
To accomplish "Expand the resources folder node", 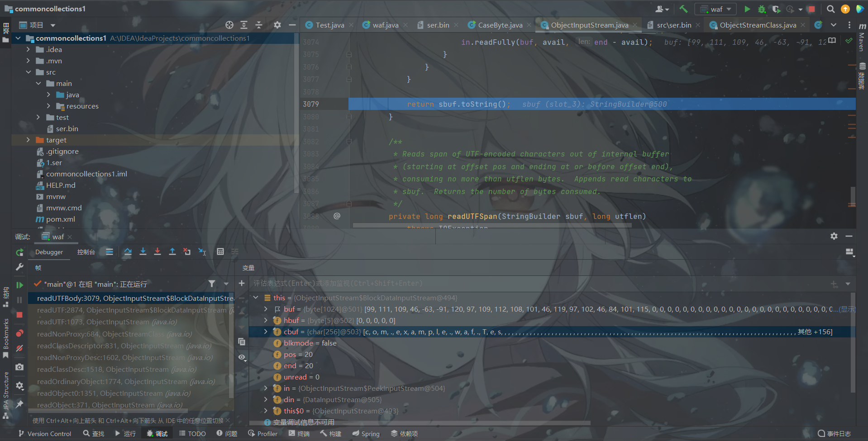I will click(48, 106).
